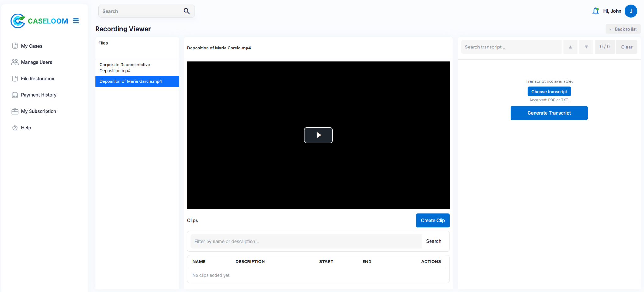Open My Subscription page
Screen dimensions: 644x292
(38, 111)
